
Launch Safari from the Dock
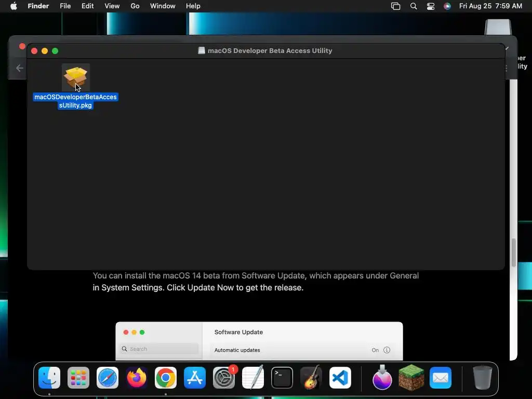pyautogui.click(x=108, y=378)
